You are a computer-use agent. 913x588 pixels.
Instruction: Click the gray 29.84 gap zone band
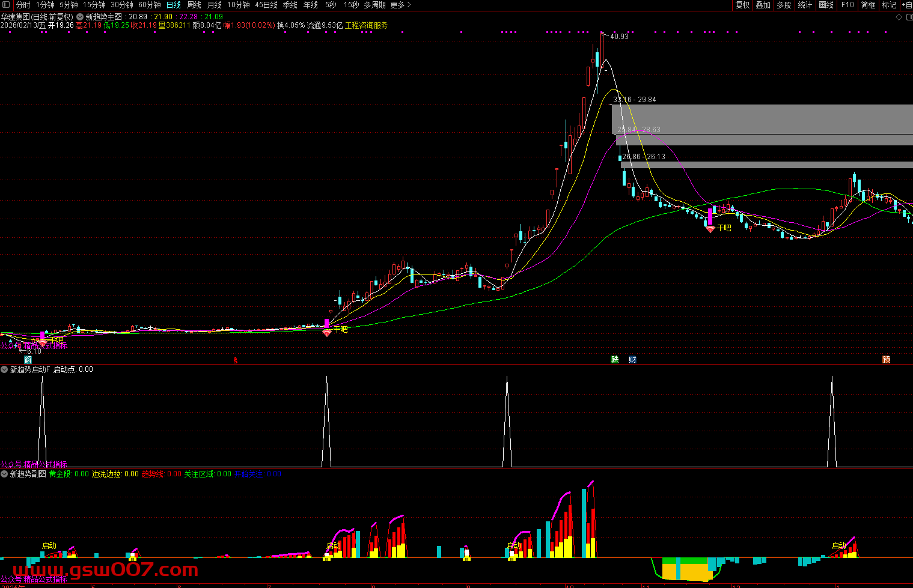click(x=763, y=139)
